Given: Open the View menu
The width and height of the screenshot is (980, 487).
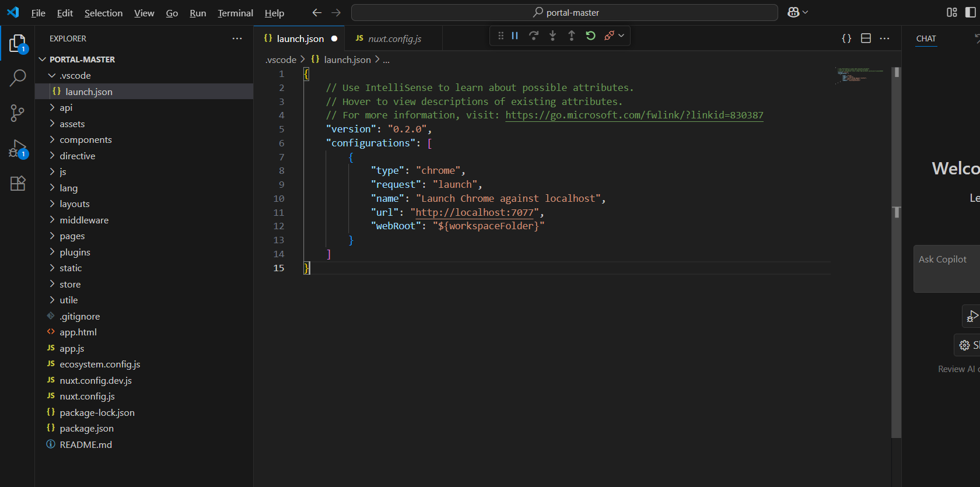Looking at the screenshot, I should pos(144,13).
